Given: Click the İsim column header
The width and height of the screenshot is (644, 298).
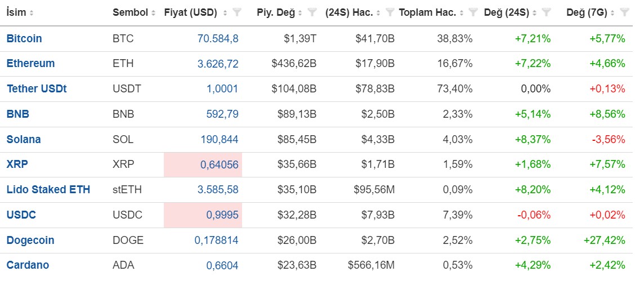Looking at the screenshot, I should click(x=16, y=13).
